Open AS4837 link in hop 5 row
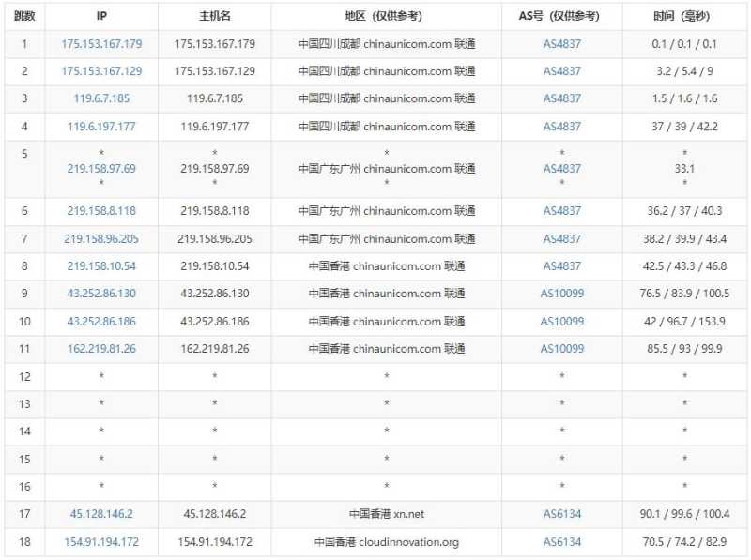This screenshot has height=560, width=751. (561, 169)
